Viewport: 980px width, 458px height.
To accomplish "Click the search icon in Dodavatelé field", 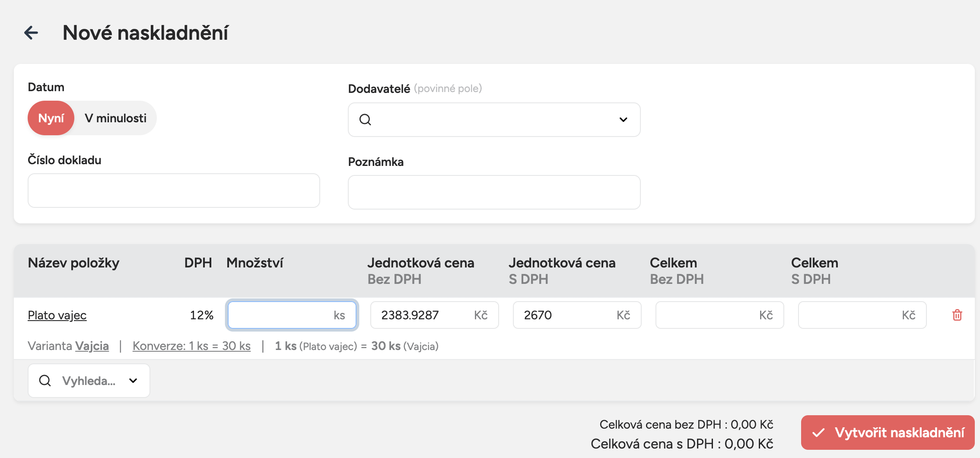I will [x=365, y=120].
